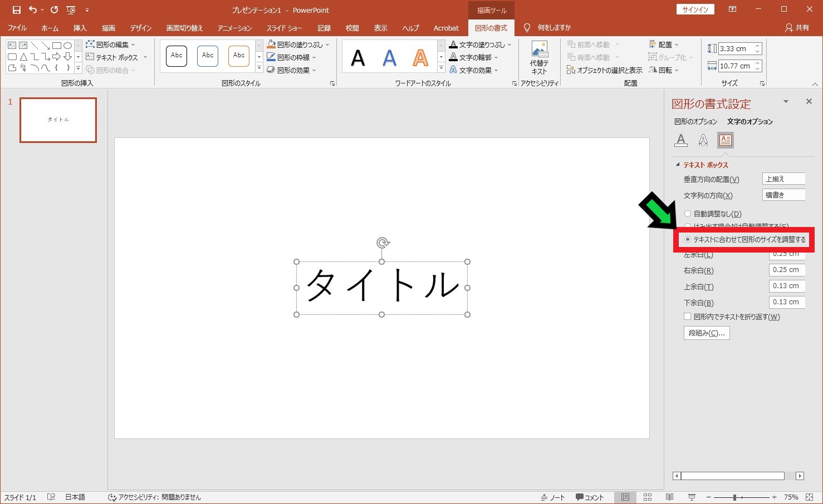Open the ファイル tab

click(17, 28)
